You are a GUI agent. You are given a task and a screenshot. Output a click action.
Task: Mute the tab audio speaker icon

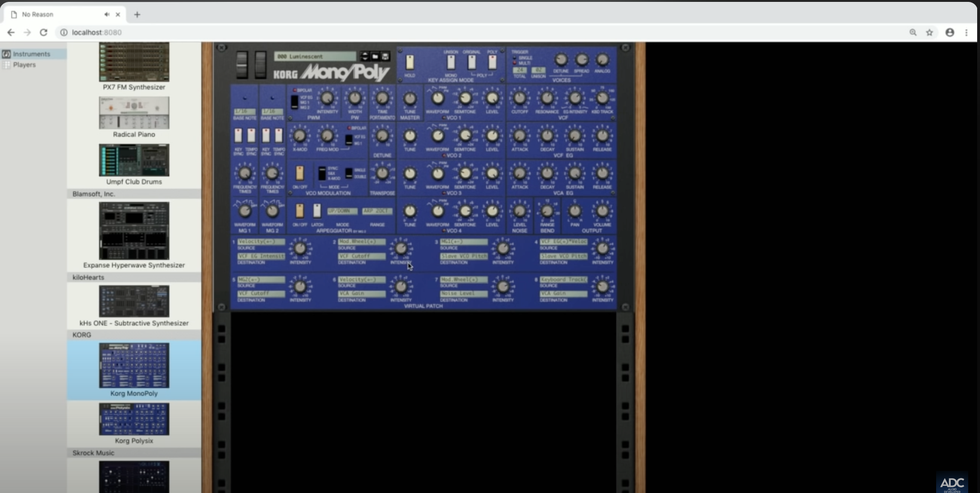107,15
